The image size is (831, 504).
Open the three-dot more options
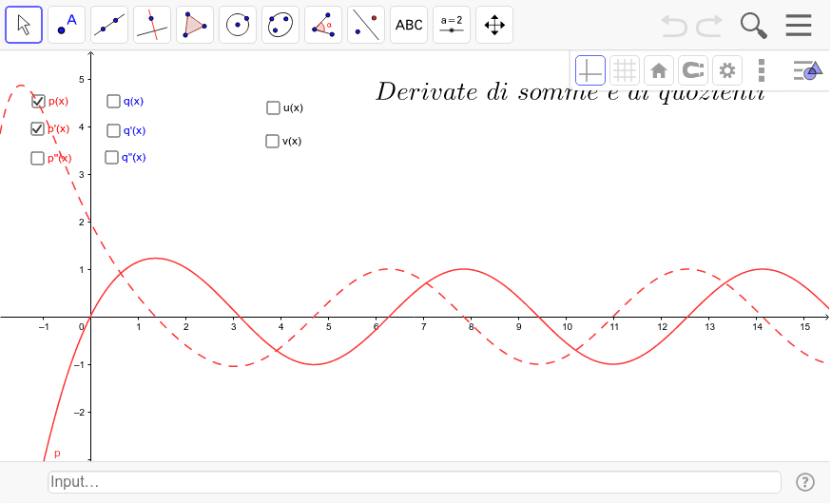pos(762,70)
